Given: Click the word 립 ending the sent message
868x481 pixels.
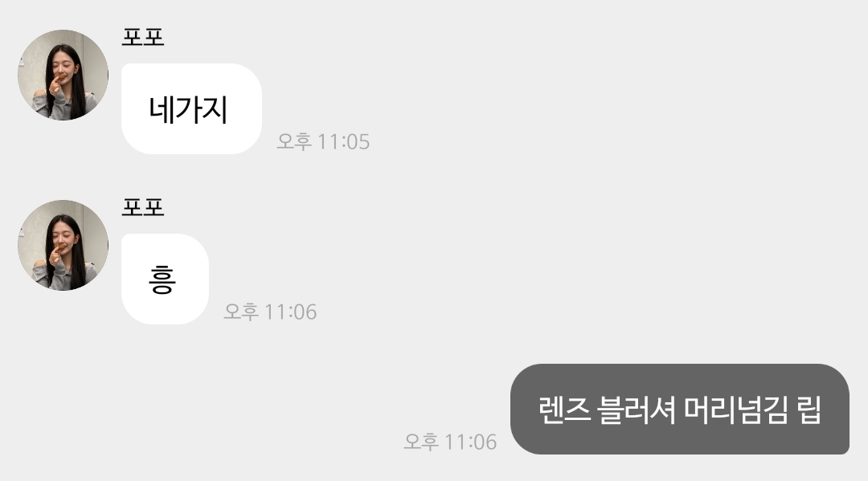Looking at the screenshot, I should (x=809, y=410).
